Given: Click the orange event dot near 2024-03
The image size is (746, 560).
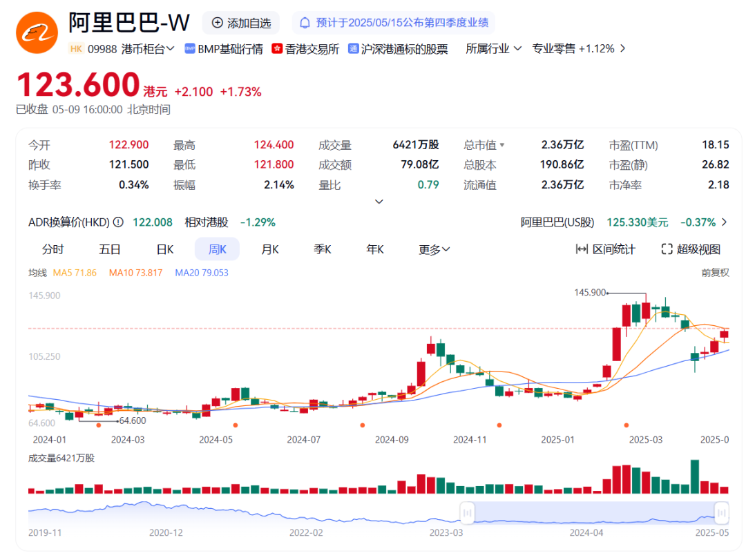Looking at the screenshot, I should 99,425.
